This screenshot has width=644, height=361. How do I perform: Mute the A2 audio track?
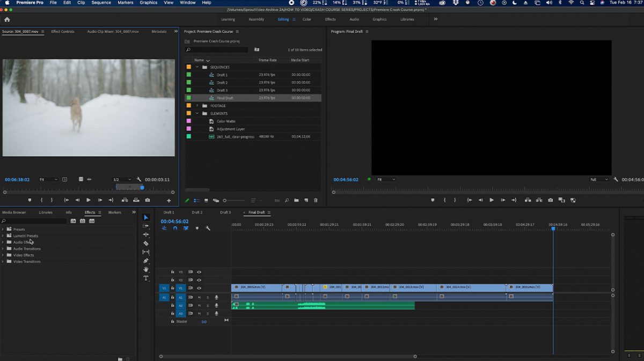point(199,305)
